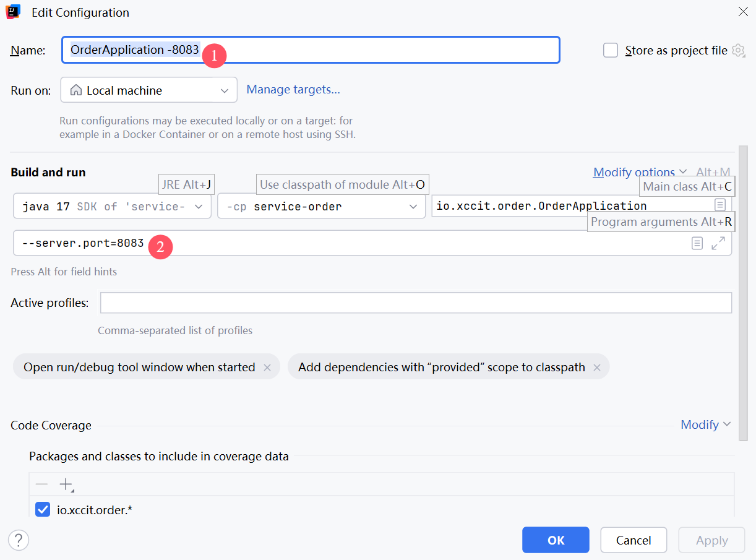Click the program arguments insert macros icon
The image size is (756, 560).
point(697,243)
